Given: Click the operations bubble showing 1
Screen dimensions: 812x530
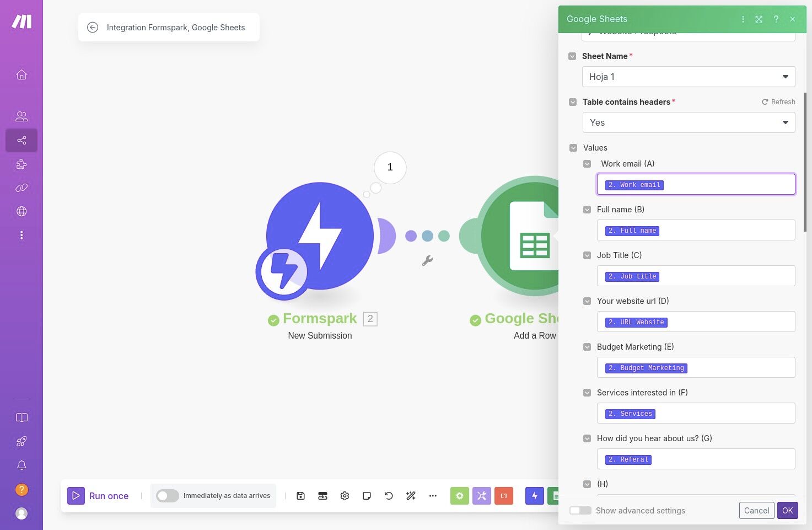Looking at the screenshot, I should pyautogui.click(x=390, y=168).
